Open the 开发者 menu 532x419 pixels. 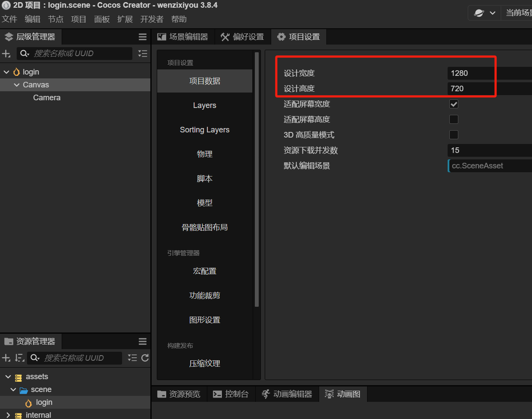pyautogui.click(x=152, y=19)
